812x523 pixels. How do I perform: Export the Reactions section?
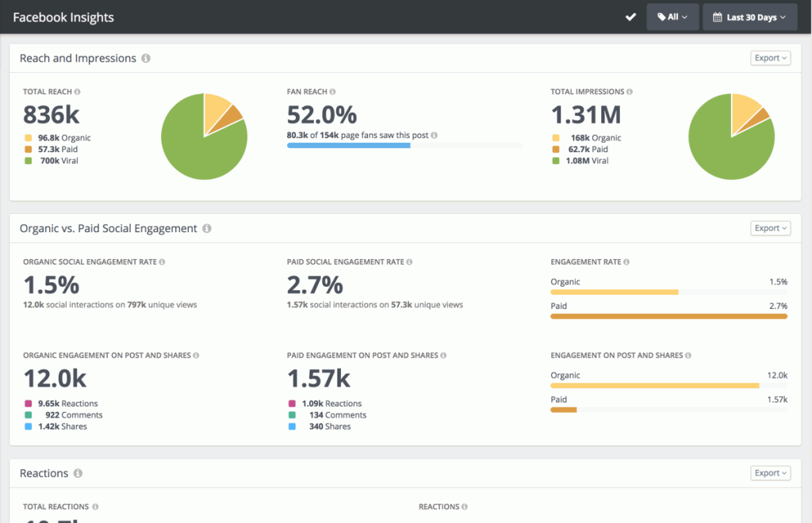[770, 473]
